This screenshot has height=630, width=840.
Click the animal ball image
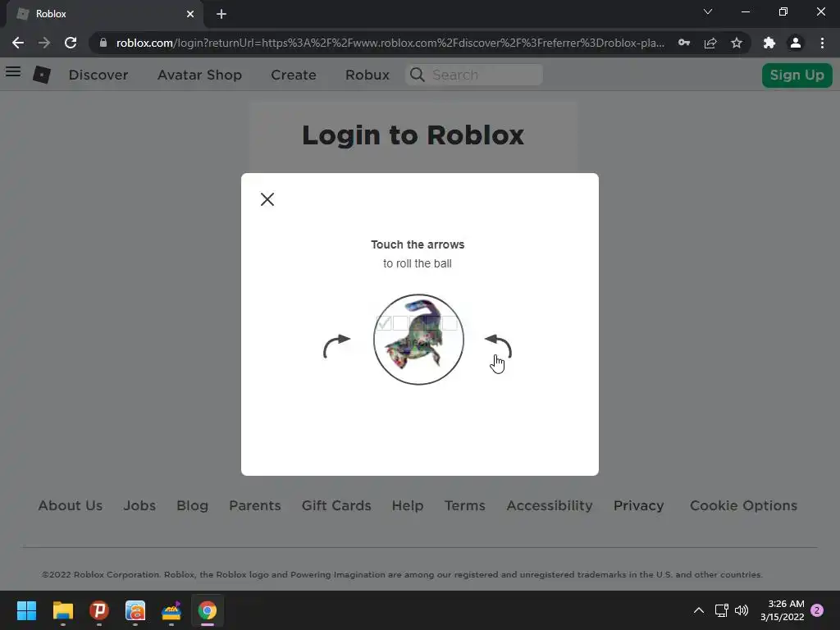418,339
